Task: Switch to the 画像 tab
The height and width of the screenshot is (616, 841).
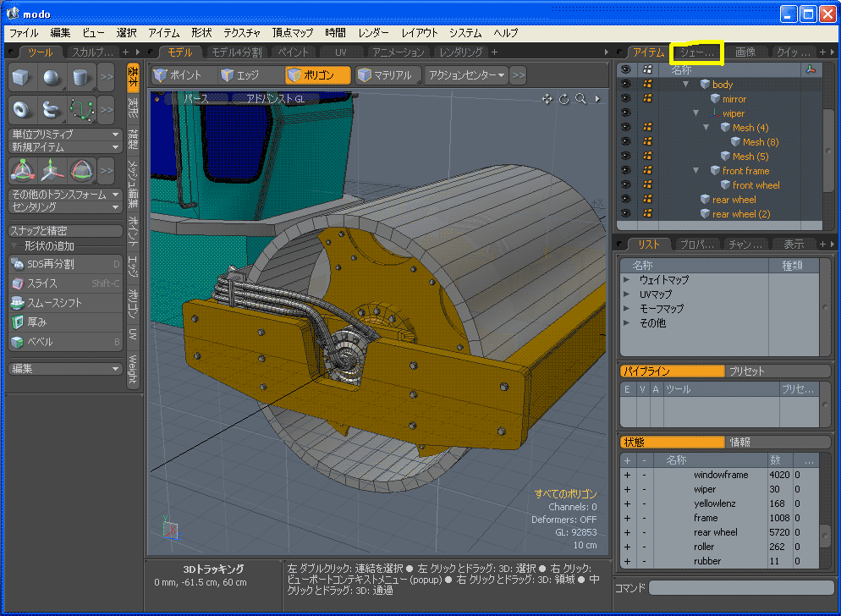Action: tap(745, 52)
